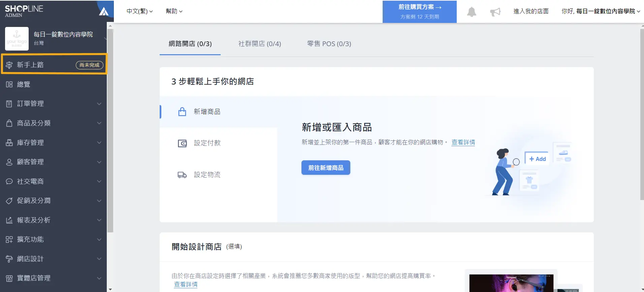Click the delivery truck icon beside 設定物流
Screen dimensions: 644x292
(182, 175)
